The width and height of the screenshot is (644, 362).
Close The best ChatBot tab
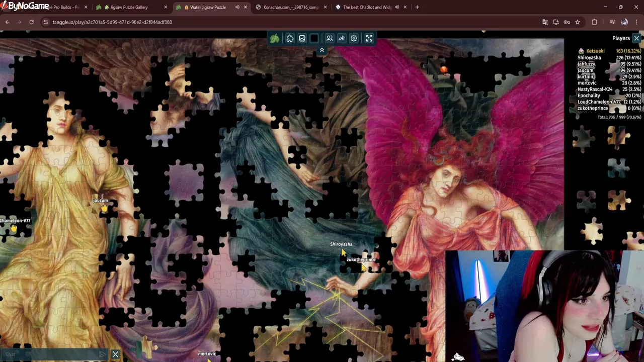point(405,7)
